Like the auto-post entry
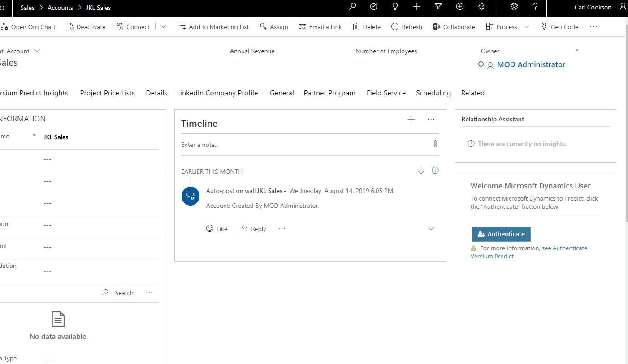Image resolution: width=628 pixels, height=364 pixels. 217,228
